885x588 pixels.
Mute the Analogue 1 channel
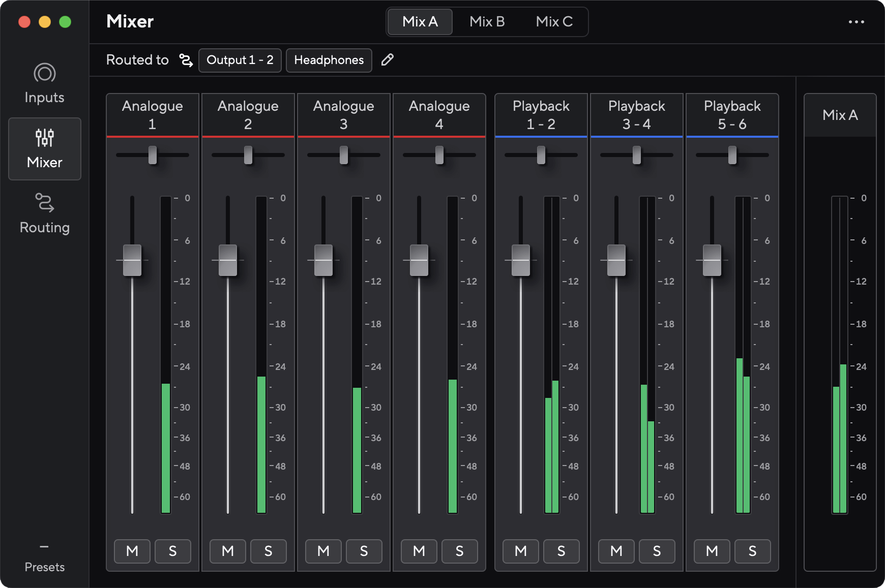132,551
